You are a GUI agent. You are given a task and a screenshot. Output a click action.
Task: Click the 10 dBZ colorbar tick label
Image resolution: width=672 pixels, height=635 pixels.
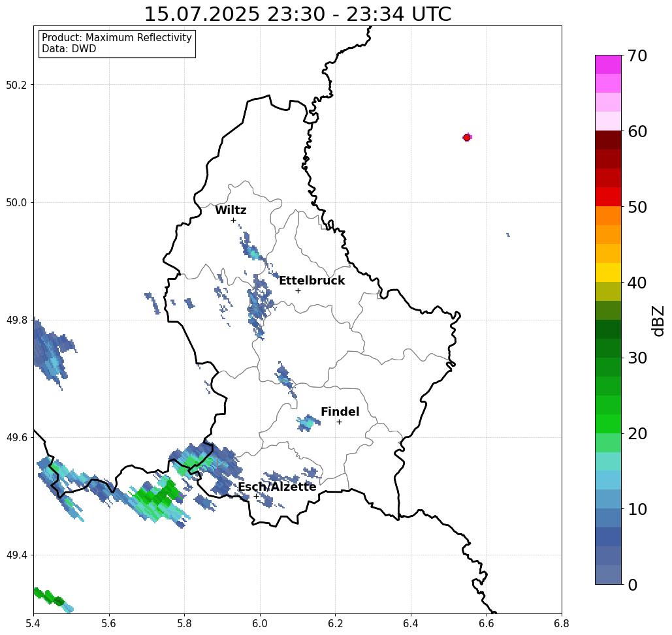tap(637, 509)
